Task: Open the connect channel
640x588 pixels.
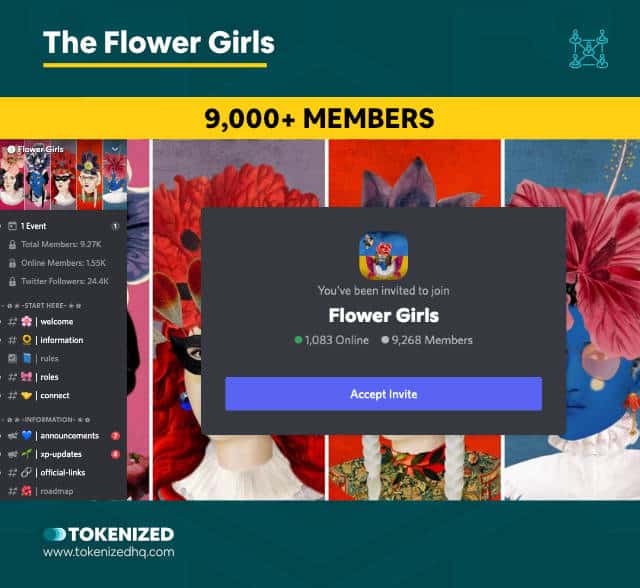Action: pyautogui.click(x=62, y=395)
